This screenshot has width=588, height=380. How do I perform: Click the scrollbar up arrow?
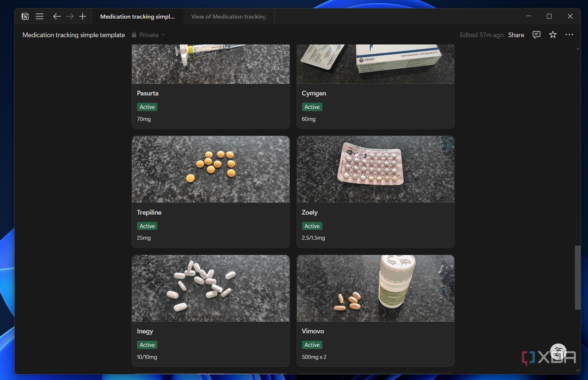[x=578, y=48]
